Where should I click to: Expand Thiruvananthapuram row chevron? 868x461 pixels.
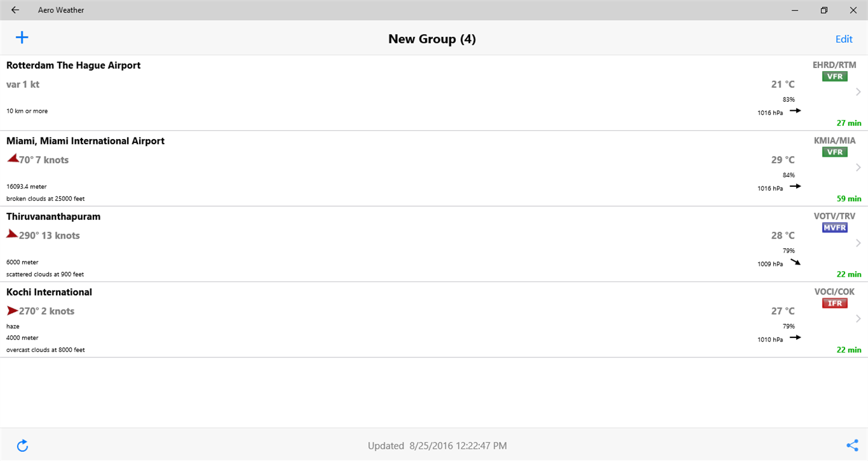point(858,243)
